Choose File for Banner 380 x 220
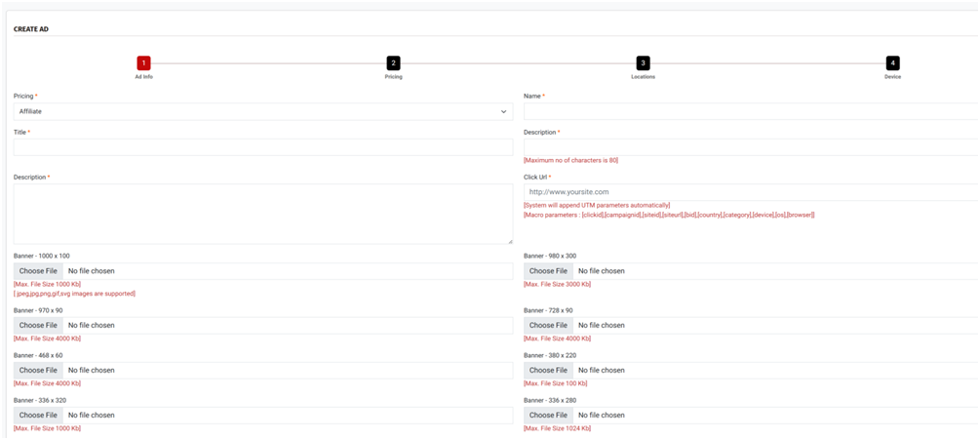Screen dimensions: 980x440 548,371
